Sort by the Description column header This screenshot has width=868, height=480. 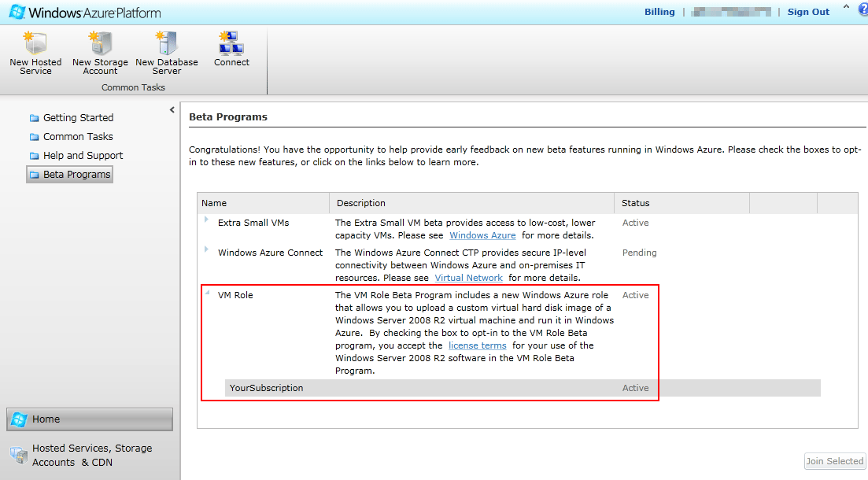point(471,203)
